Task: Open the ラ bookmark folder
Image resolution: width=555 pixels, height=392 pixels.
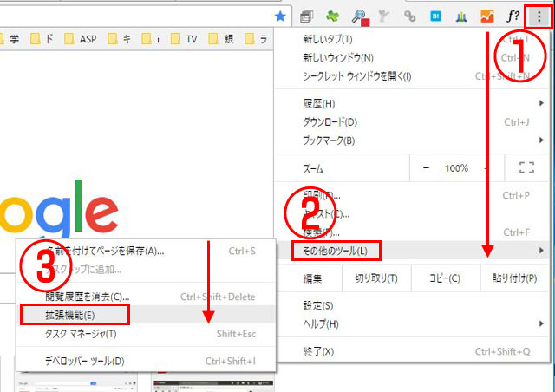Action: click(x=256, y=39)
